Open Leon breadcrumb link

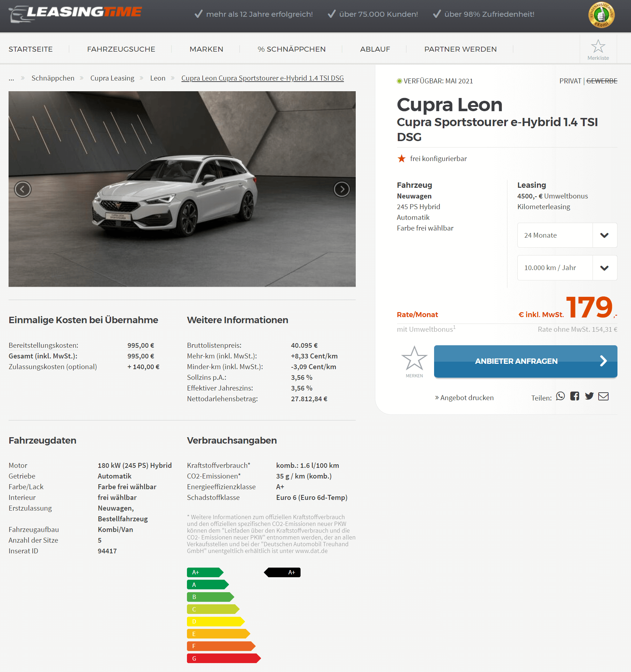pos(158,78)
